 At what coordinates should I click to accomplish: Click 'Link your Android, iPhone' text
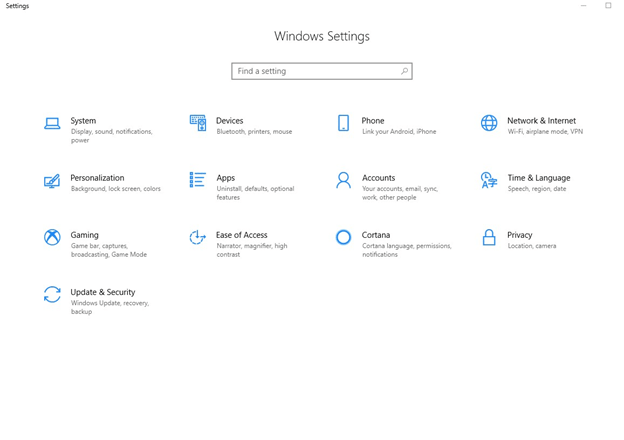(x=399, y=131)
